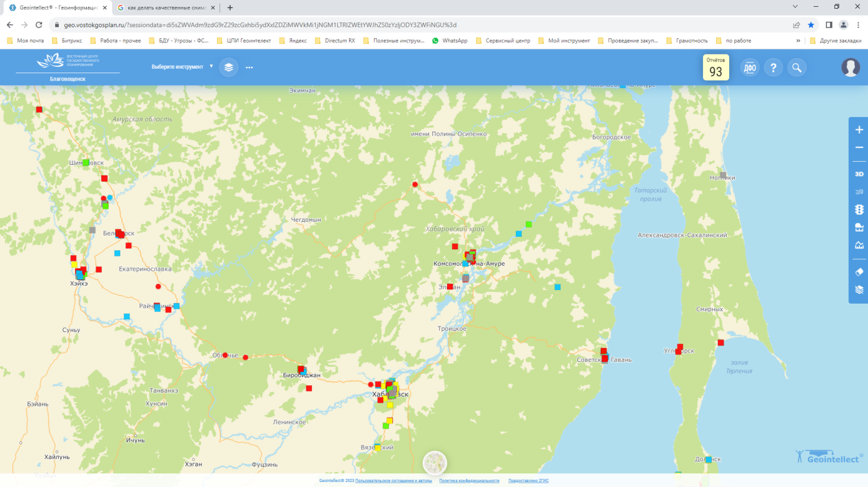The height and width of the screenshot is (487, 868).
Task: Expand the "Выберите инструмент" dropdown
Action: point(182,66)
